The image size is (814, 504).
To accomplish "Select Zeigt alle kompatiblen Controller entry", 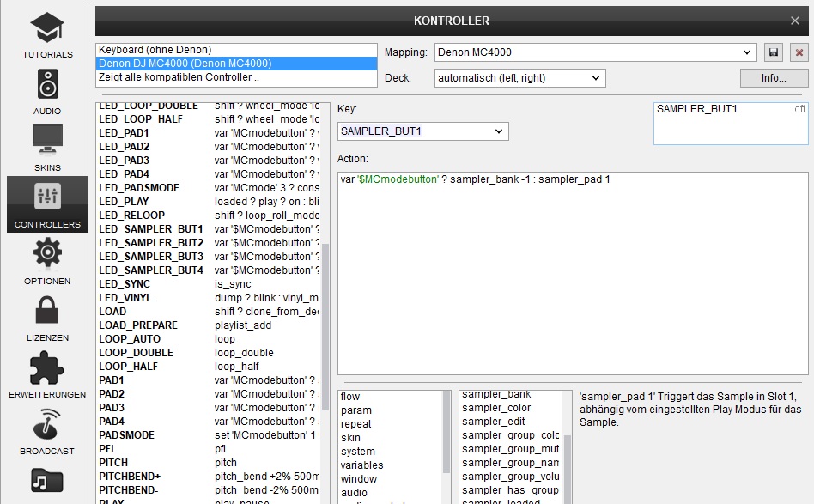I will pos(236,77).
